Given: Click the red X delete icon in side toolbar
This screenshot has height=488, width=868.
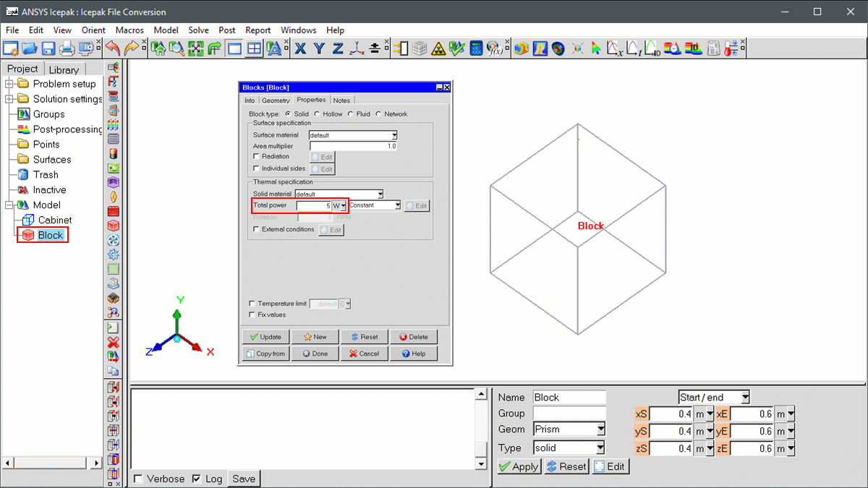Looking at the screenshot, I should click(x=113, y=342).
